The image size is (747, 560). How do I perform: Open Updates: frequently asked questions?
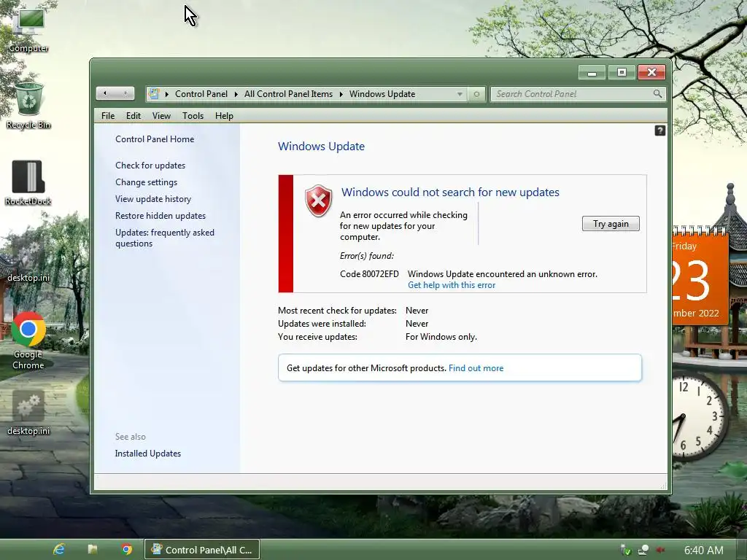[164, 238]
